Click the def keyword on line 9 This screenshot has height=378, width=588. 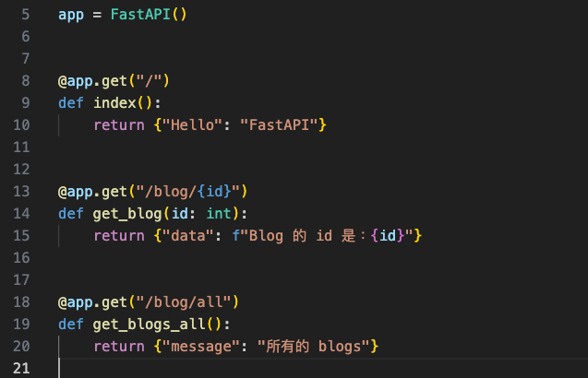[x=70, y=102]
